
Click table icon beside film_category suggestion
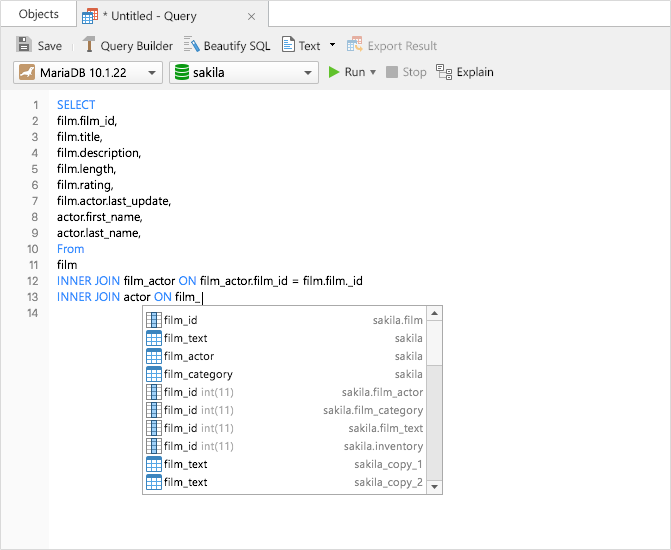pyautogui.click(x=154, y=374)
